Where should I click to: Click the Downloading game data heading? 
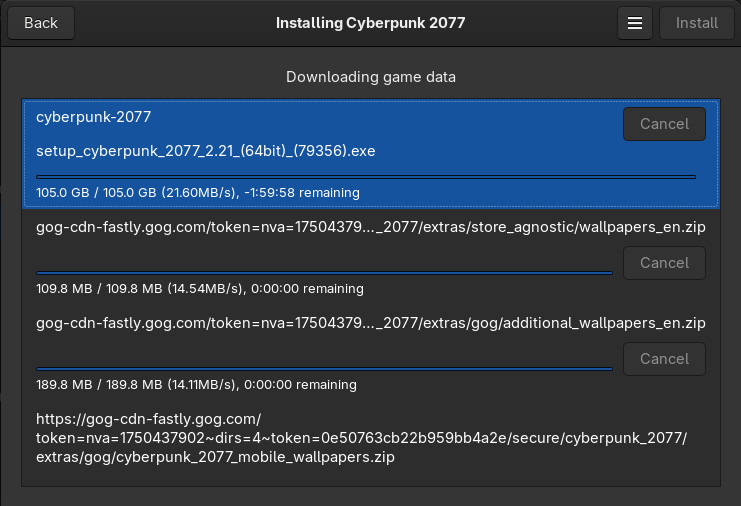coord(370,77)
